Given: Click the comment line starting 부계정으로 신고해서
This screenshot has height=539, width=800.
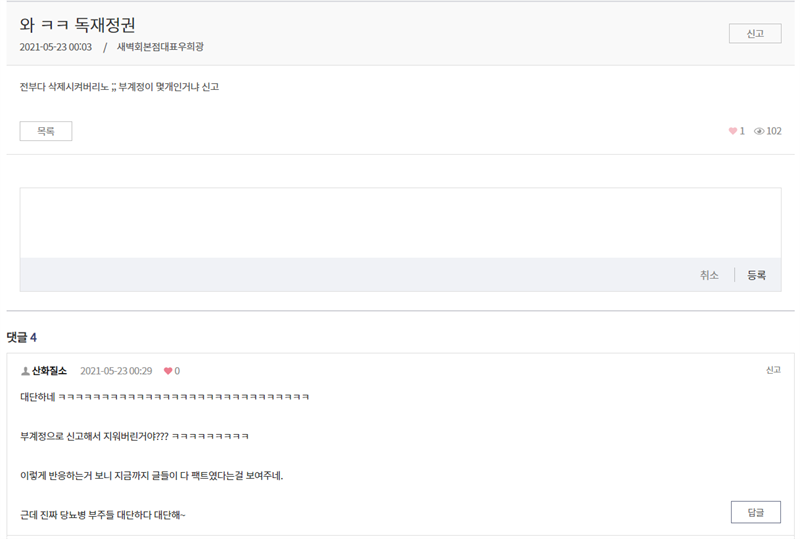Looking at the screenshot, I should (x=134, y=436).
